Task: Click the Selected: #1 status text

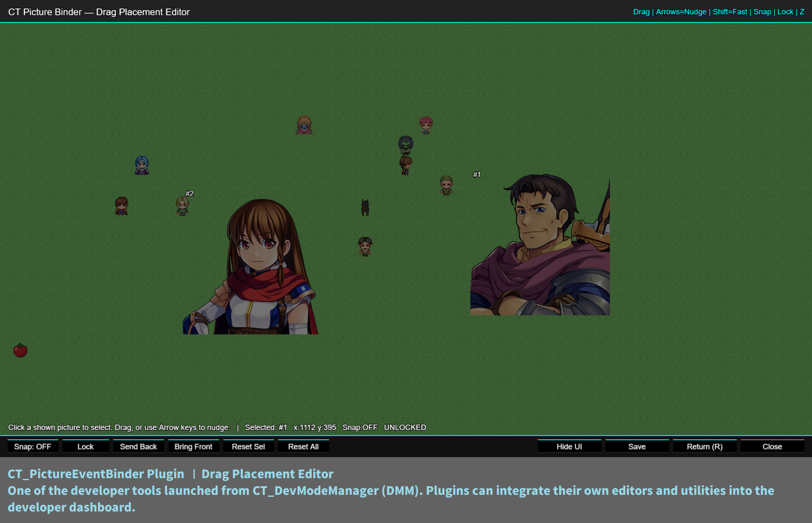Action: [x=266, y=427]
